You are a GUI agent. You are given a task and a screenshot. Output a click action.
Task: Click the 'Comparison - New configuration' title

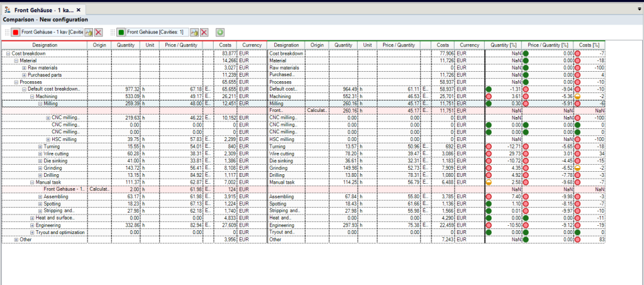pyautogui.click(x=45, y=20)
